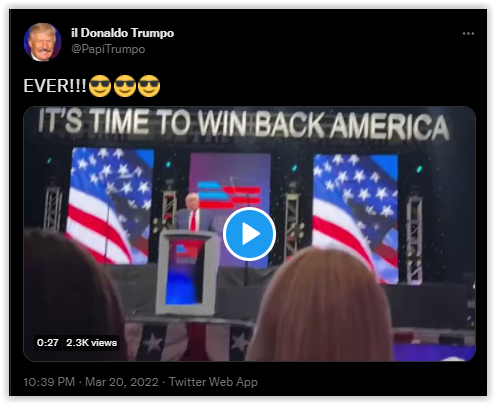Click the middle sunglasses emoji

tap(125, 86)
